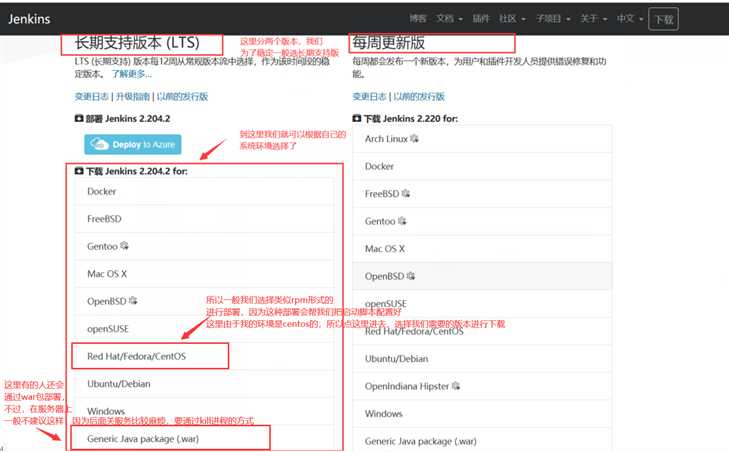This screenshot has width=729, height=452.
Task: Select Generic Java package (.war) in weekly list
Action: tap(482, 441)
